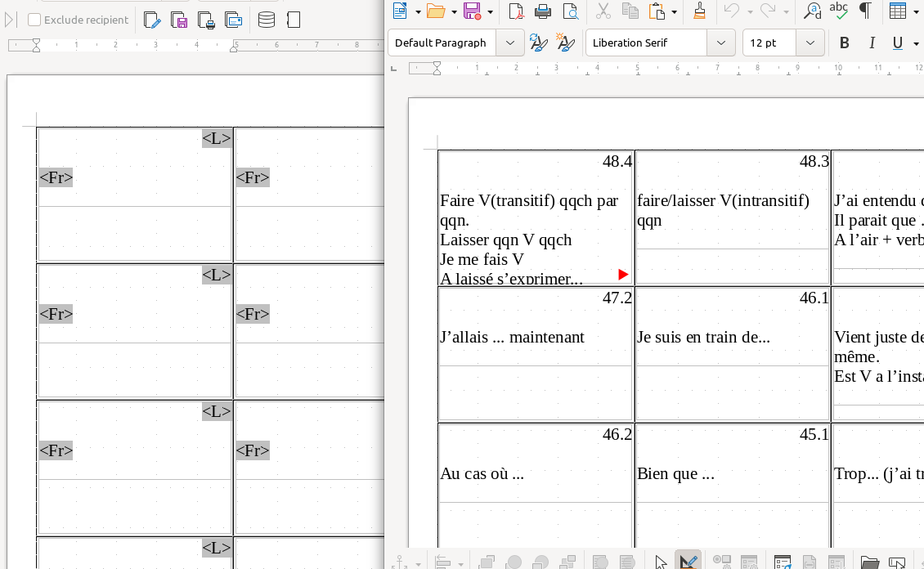The width and height of the screenshot is (924, 569).
Task: Save the document with the floppy icon
Action: (x=472, y=11)
